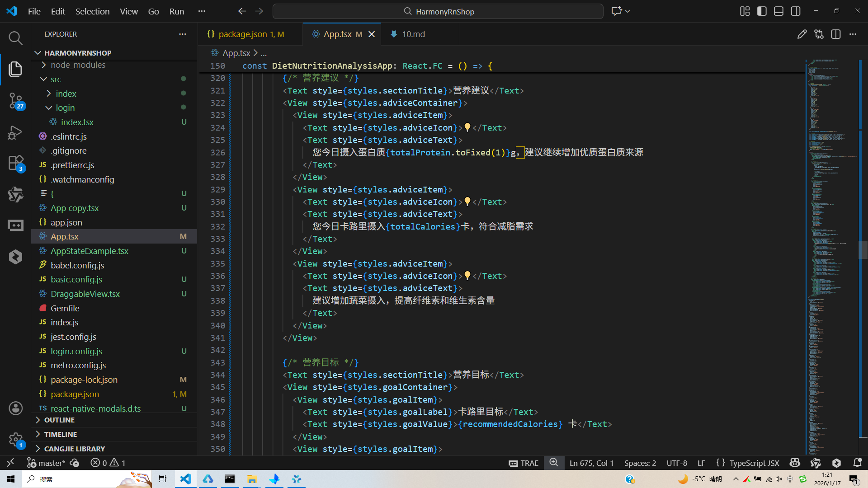Open the Search view in activity bar
The image size is (868, 488).
pyautogui.click(x=15, y=38)
